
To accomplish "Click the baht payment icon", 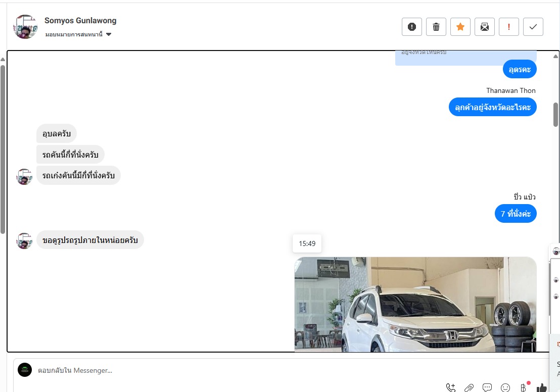I will tap(523, 387).
